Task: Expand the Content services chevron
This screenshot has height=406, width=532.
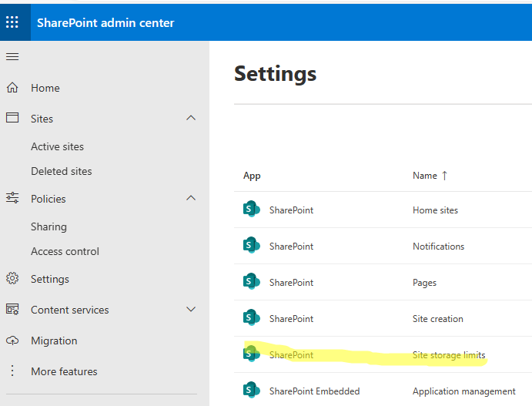Action: pyautogui.click(x=191, y=309)
